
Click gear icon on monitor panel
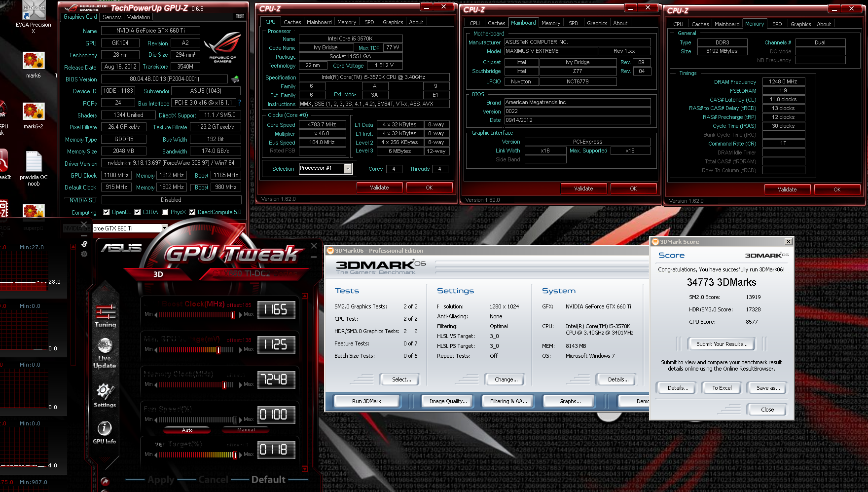[x=84, y=254]
